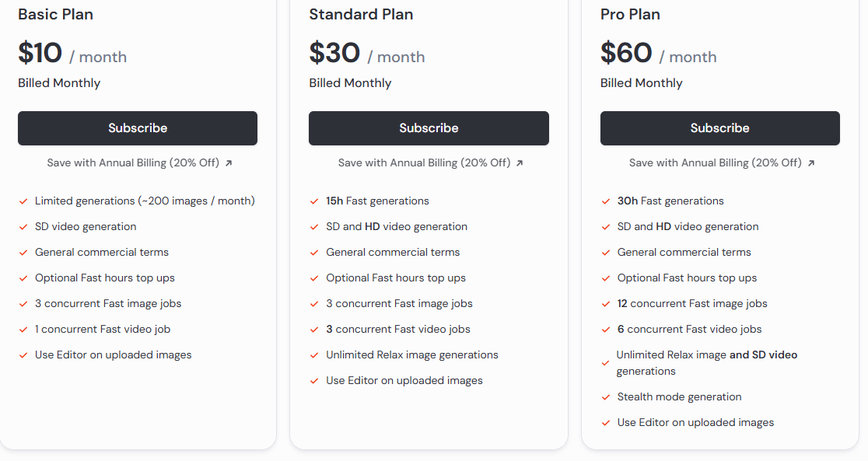The width and height of the screenshot is (868, 461).
Task: Open annual billing savings for Basic Plan
Action: pyautogui.click(x=137, y=162)
